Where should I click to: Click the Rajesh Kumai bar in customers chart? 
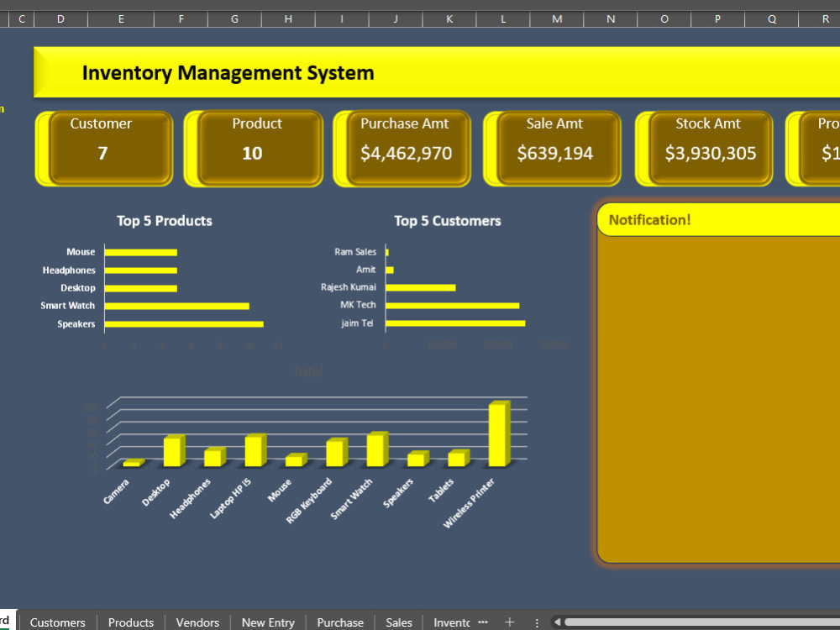tap(421, 287)
